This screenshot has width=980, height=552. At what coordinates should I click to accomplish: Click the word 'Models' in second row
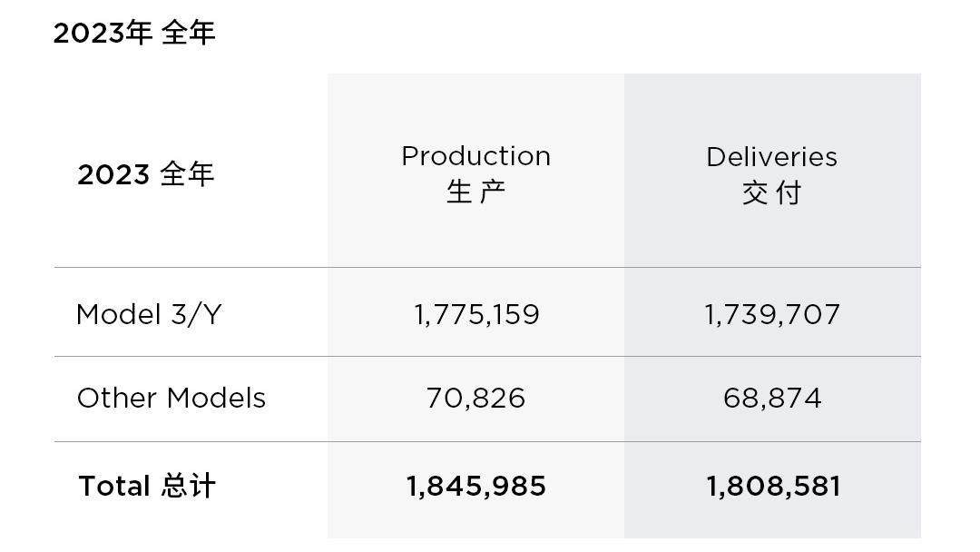pyautogui.click(x=216, y=398)
